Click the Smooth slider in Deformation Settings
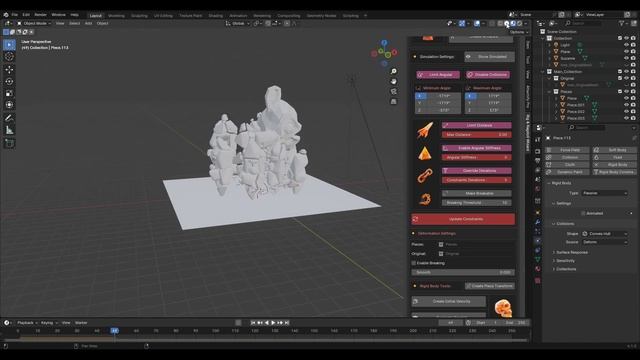 click(463, 272)
